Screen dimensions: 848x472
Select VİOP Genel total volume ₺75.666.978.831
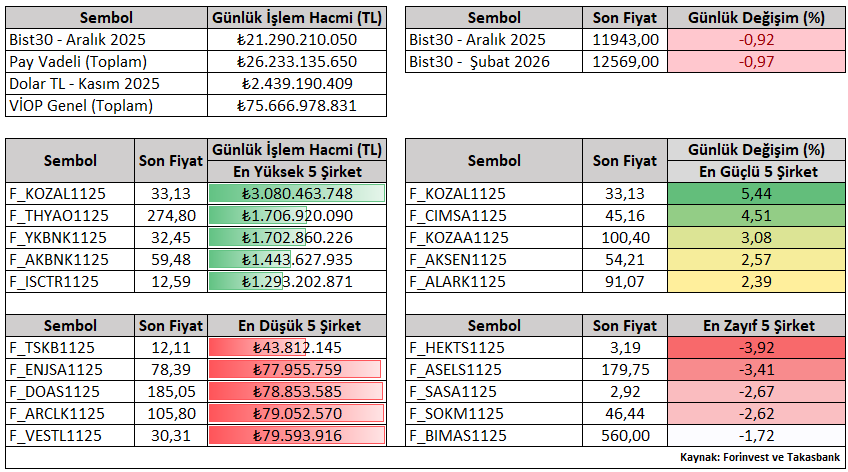(297, 106)
